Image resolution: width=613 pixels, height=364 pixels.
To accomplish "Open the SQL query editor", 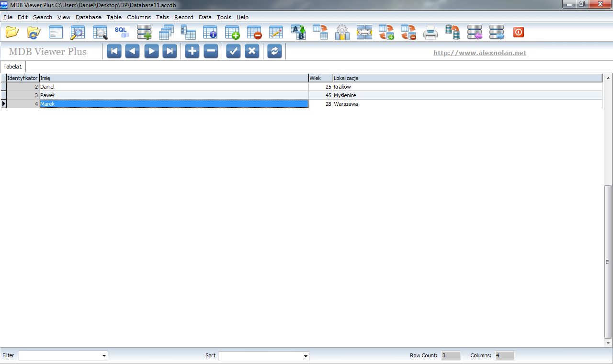I will [121, 32].
